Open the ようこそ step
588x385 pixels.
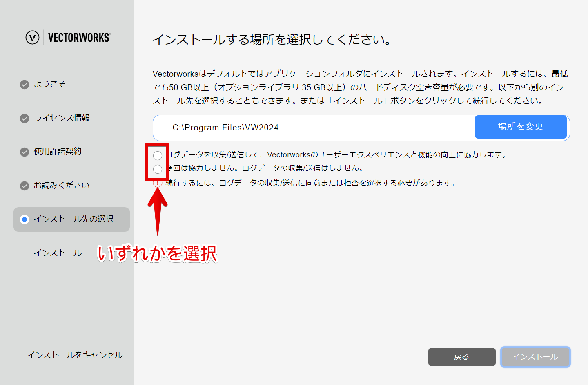(x=49, y=84)
